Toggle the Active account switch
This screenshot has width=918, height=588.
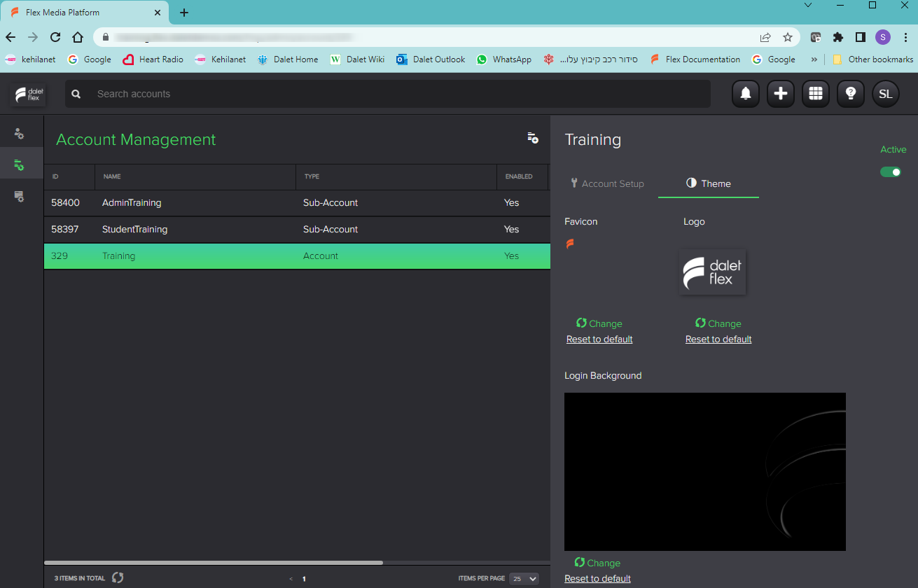click(x=891, y=171)
